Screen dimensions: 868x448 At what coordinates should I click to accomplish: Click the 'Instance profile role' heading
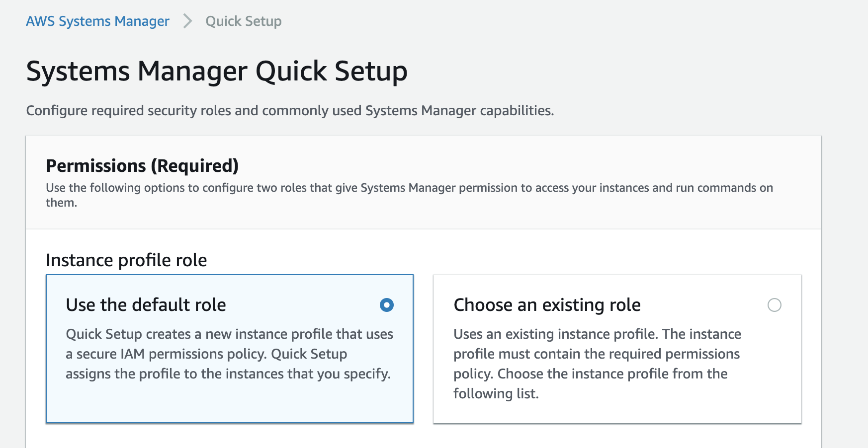pos(126,260)
